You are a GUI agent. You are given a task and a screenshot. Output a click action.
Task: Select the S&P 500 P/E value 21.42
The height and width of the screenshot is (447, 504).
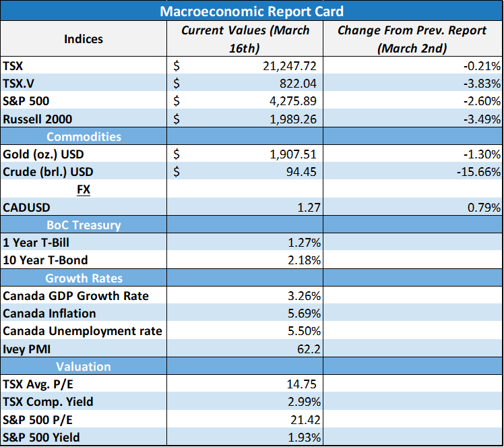pos(305,419)
